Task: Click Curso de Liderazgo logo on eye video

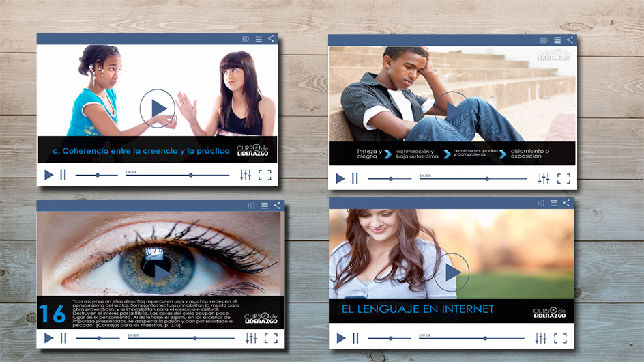Action: click(x=261, y=318)
